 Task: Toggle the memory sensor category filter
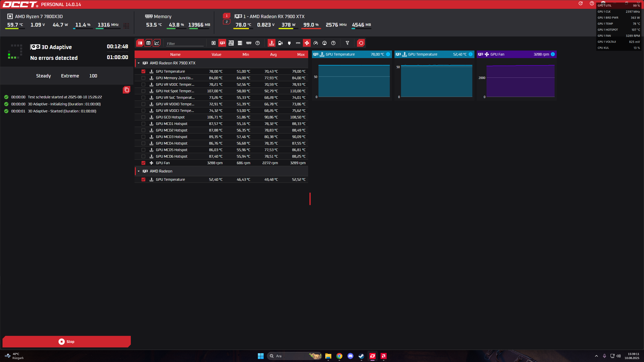coord(249,43)
